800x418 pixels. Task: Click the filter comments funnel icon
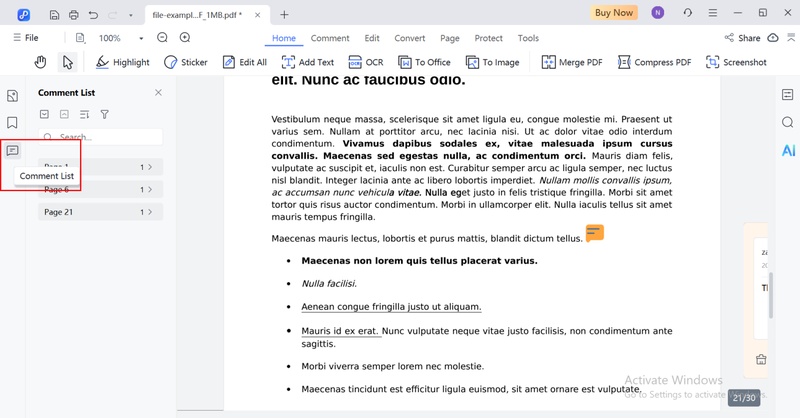105,114
